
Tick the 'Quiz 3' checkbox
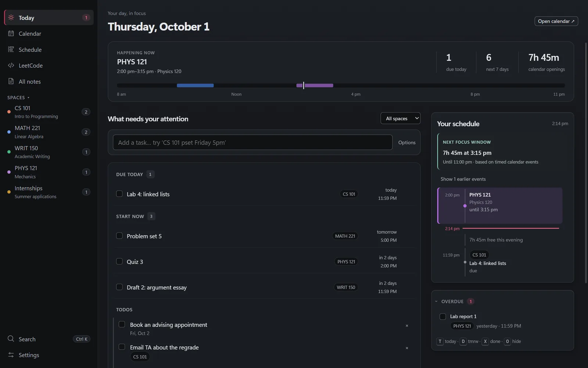[x=119, y=261]
